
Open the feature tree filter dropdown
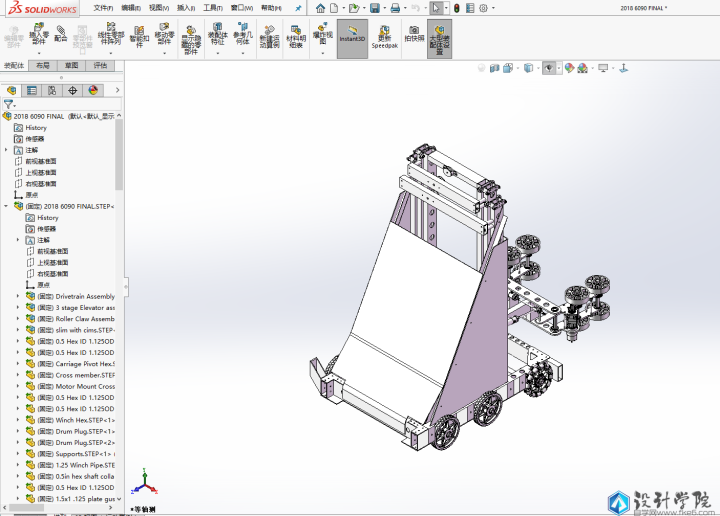10,103
